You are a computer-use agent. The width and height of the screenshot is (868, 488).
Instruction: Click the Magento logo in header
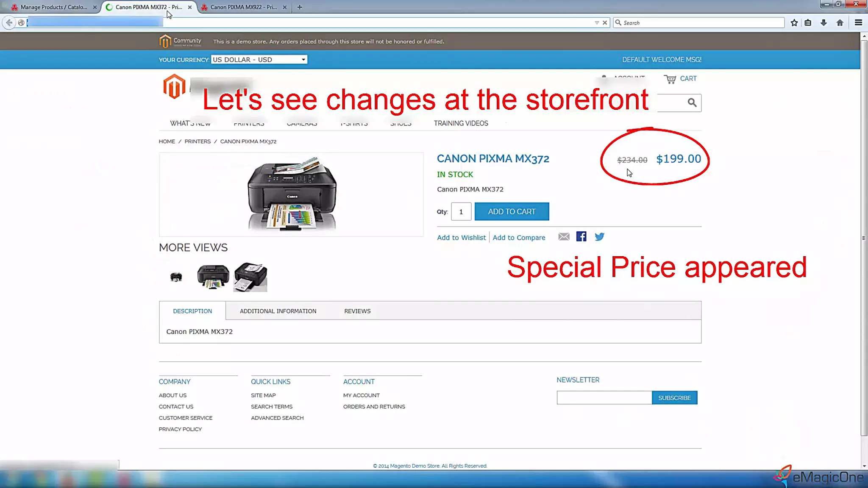[x=174, y=86]
